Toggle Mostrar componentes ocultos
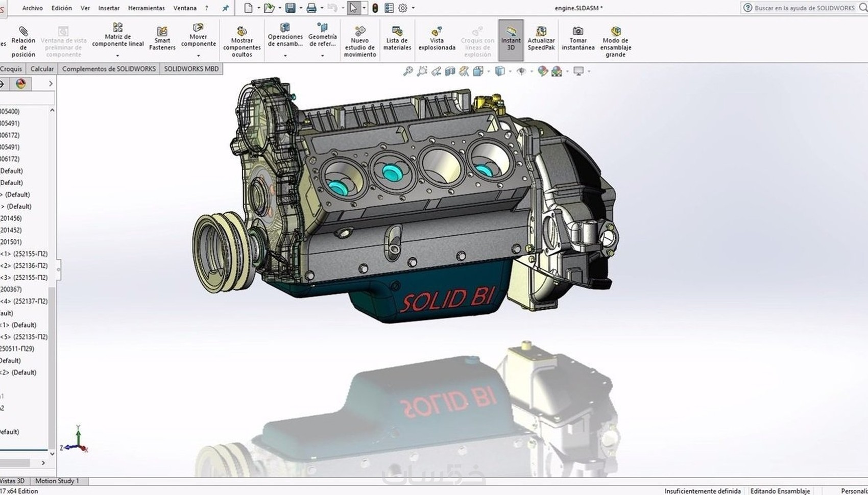868x495 pixels. (x=242, y=40)
